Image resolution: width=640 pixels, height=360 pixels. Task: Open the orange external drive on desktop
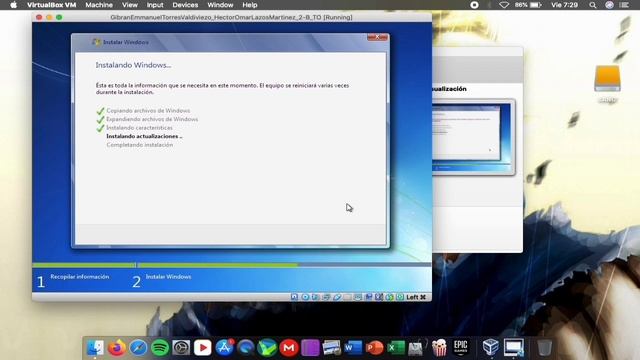[x=607, y=78]
